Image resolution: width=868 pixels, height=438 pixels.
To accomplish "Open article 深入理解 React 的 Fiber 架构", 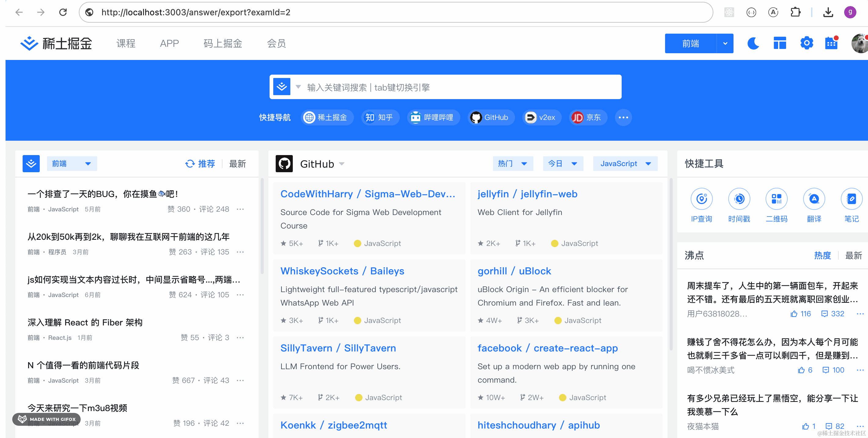I will click(x=85, y=322).
